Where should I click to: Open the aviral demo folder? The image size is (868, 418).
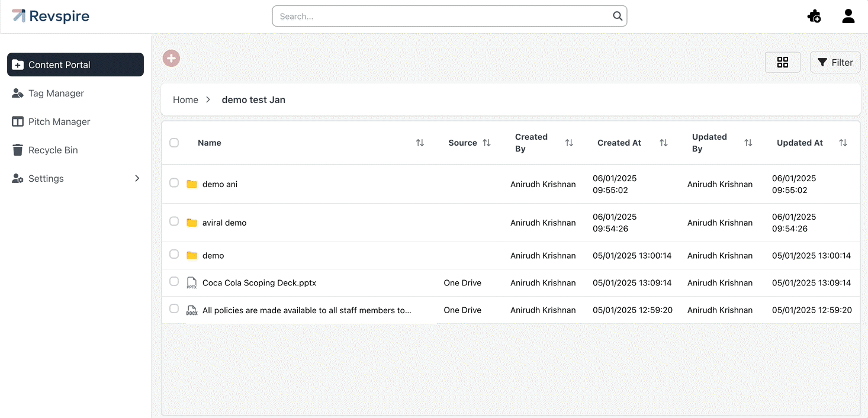(224, 223)
